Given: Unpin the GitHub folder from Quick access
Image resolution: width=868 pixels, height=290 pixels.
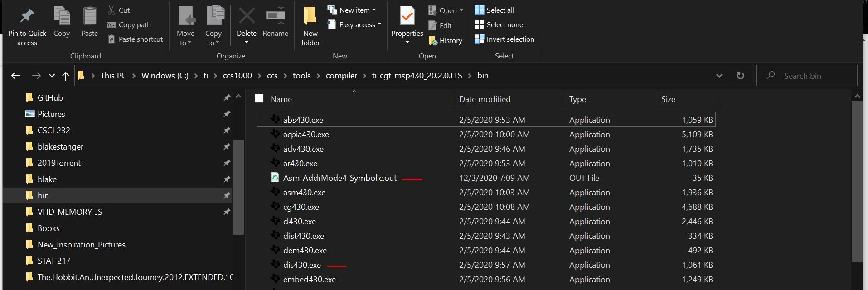Looking at the screenshot, I should [227, 97].
